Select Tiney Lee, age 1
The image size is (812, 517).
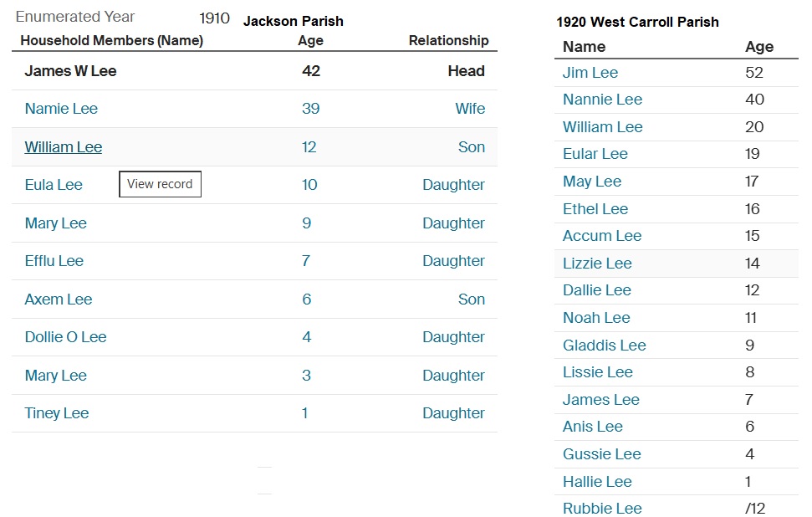click(57, 413)
